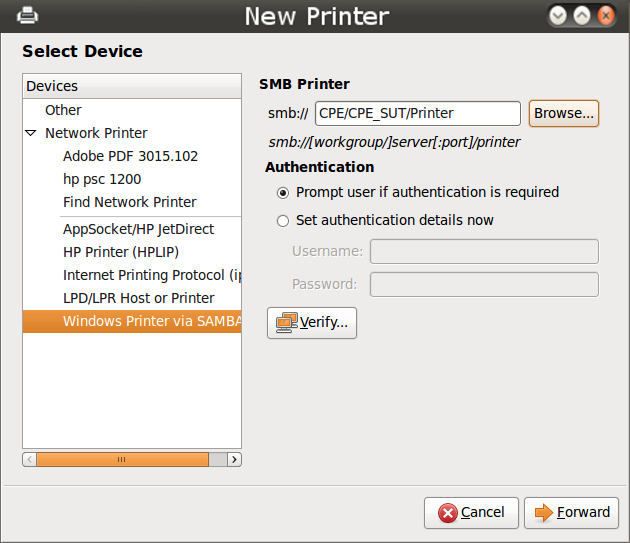Click the printer icon in title bar
This screenshot has height=543, width=630.
point(27,16)
